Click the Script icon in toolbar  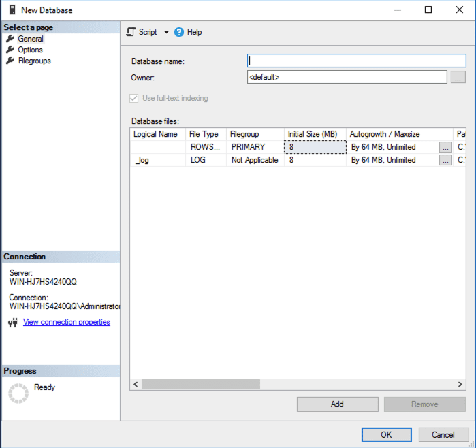[x=131, y=32]
